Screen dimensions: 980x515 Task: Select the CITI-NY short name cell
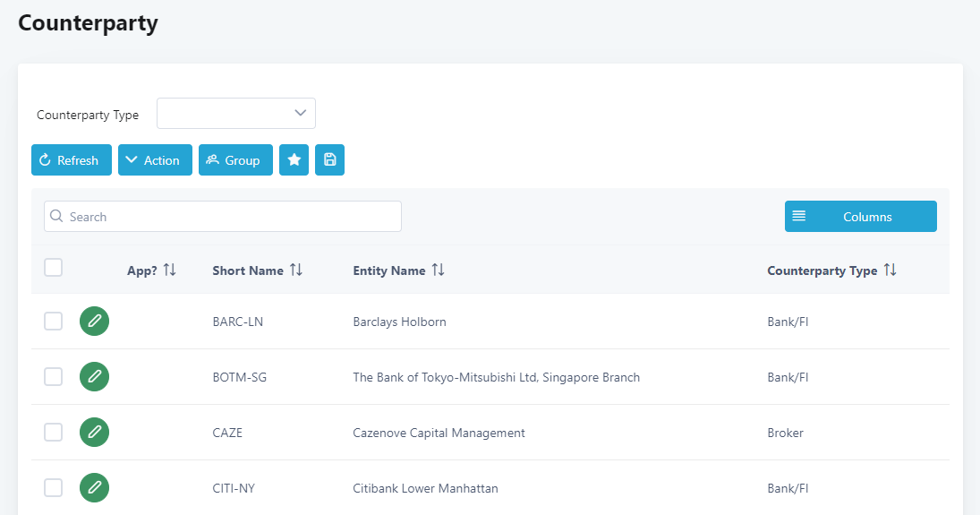(x=234, y=489)
